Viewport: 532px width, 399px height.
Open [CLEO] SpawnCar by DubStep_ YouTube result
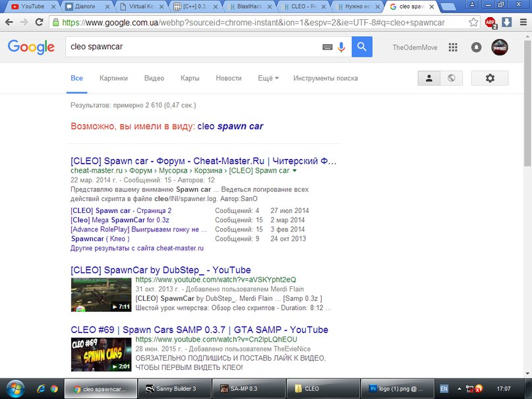pyautogui.click(x=160, y=270)
